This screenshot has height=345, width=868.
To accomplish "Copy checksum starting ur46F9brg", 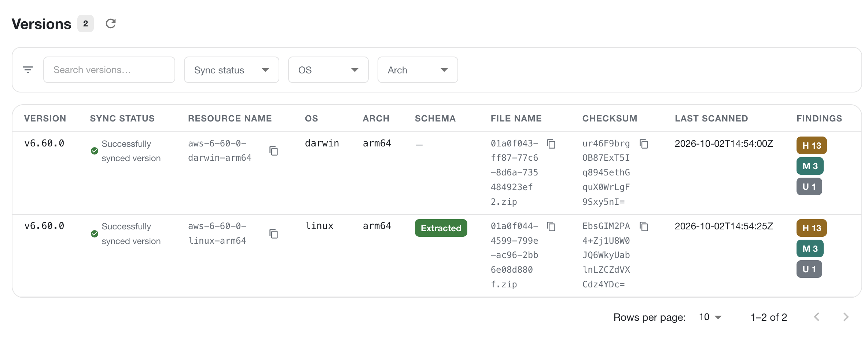I will tap(644, 144).
